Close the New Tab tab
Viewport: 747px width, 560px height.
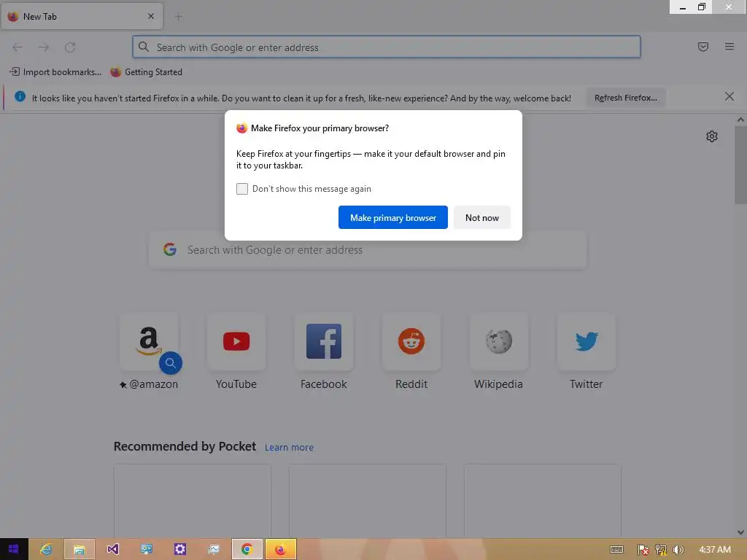151,16
